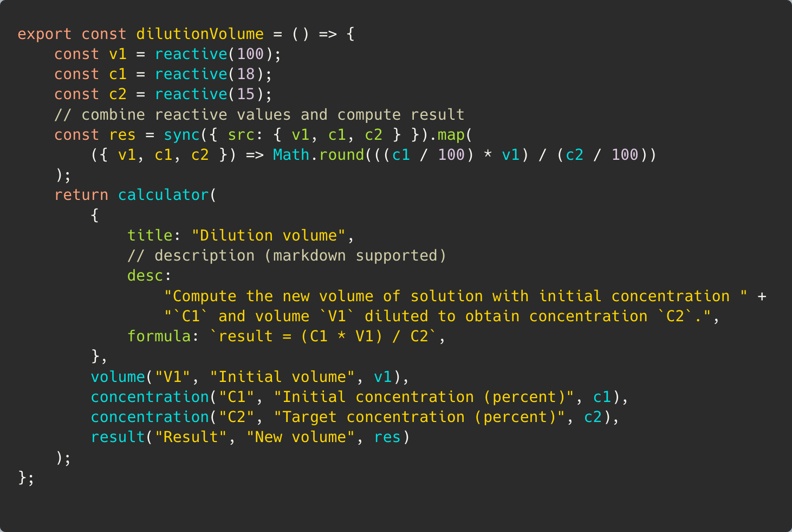Click the calculator function call
Image resolution: width=792 pixels, height=532 pixels.
[x=163, y=195]
